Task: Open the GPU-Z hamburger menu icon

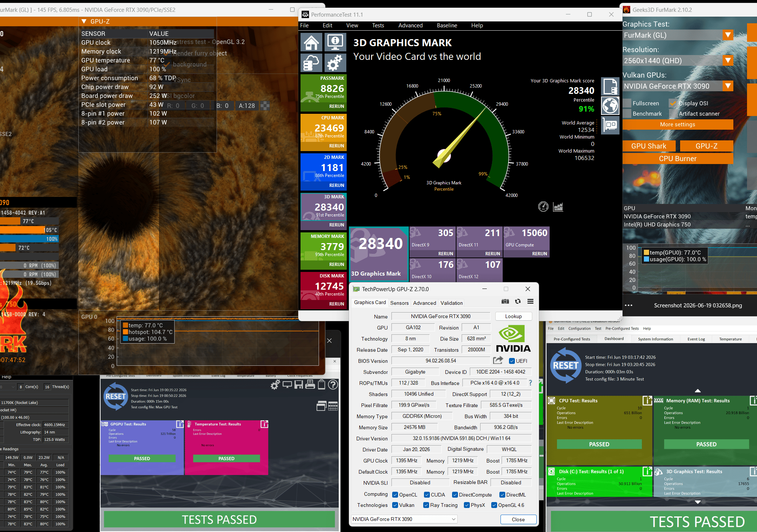Action: coord(530,301)
